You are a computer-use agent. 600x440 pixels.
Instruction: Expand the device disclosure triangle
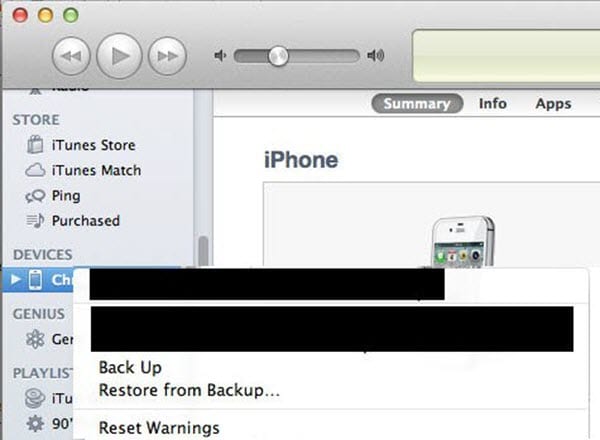[16, 280]
